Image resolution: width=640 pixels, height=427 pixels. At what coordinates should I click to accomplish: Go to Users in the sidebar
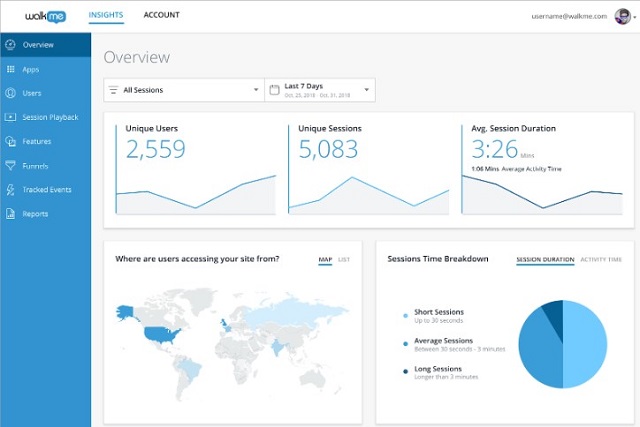(46, 93)
